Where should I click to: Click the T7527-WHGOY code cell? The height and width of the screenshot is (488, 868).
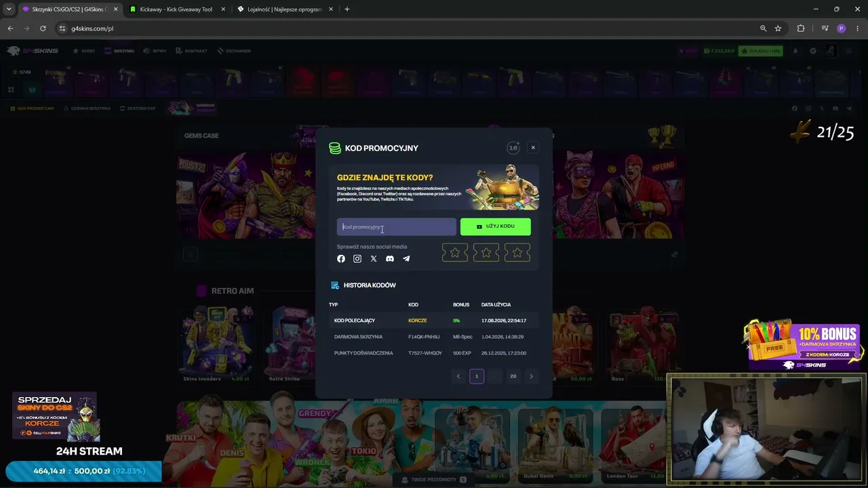pyautogui.click(x=425, y=353)
